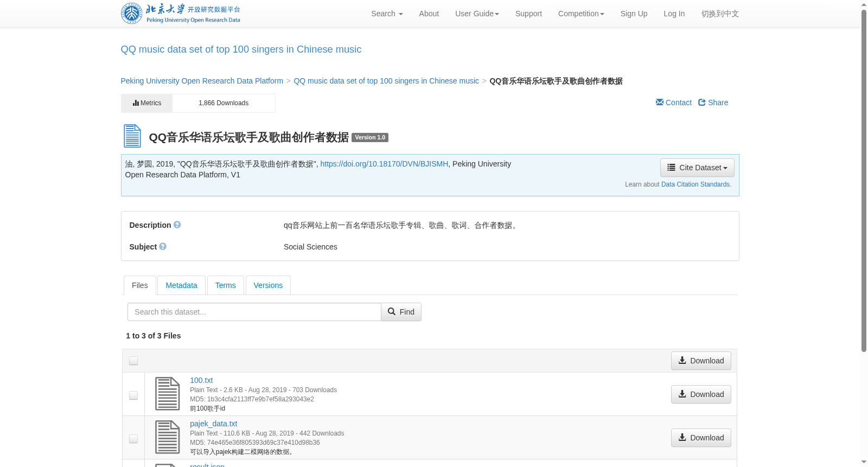Click the Share arrow icon
The height and width of the screenshot is (467, 868).
click(x=702, y=103)
